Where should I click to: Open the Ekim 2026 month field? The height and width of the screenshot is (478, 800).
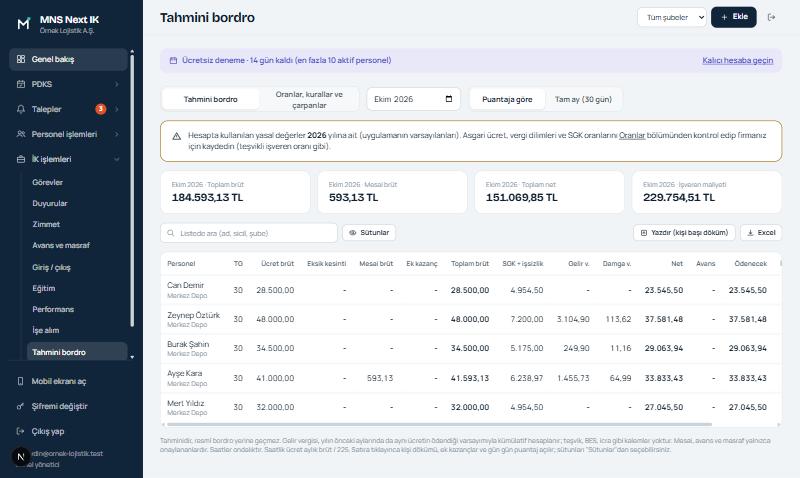tap(413, 99)
